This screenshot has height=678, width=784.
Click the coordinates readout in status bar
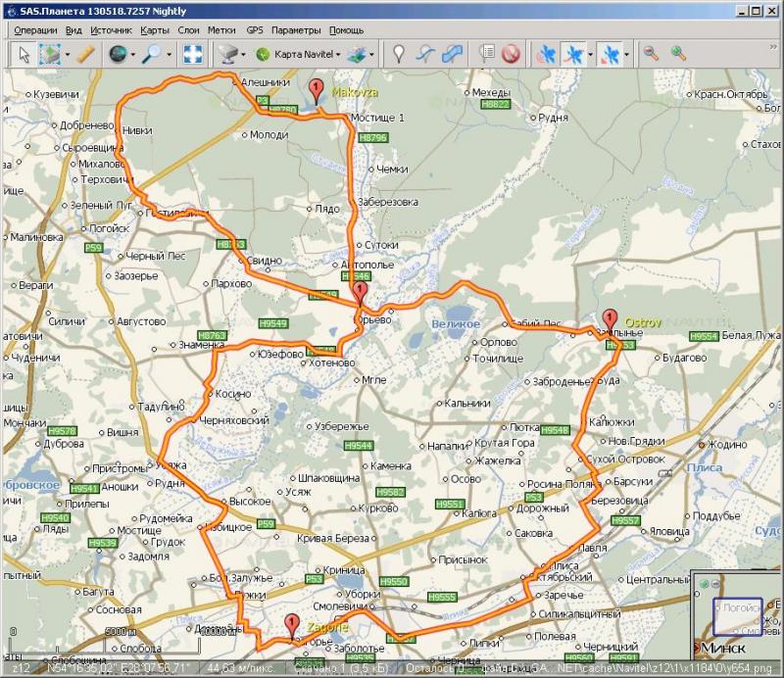tap(119, 668)
